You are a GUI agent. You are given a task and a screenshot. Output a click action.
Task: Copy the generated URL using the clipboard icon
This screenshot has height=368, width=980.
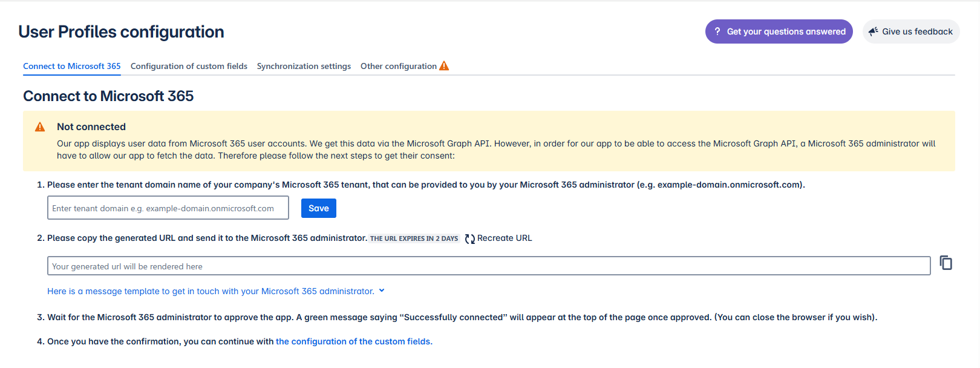[x=946, y=263]
